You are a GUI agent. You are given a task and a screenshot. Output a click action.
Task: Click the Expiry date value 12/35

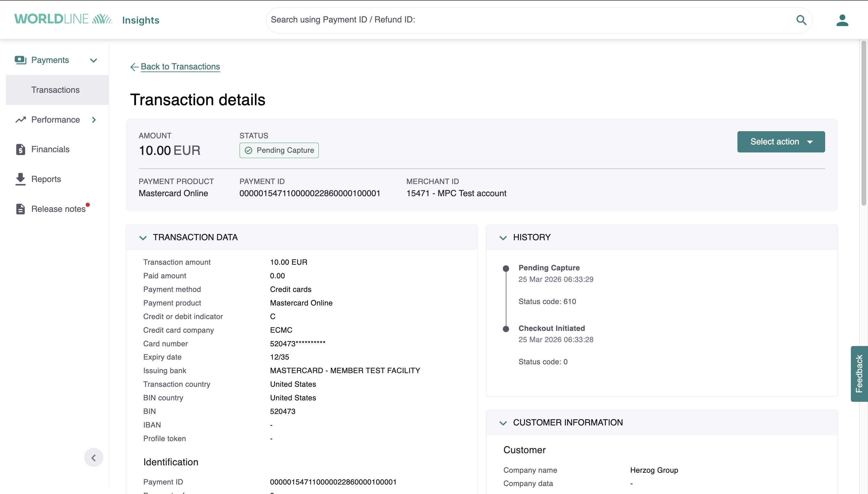pos(279,357)
